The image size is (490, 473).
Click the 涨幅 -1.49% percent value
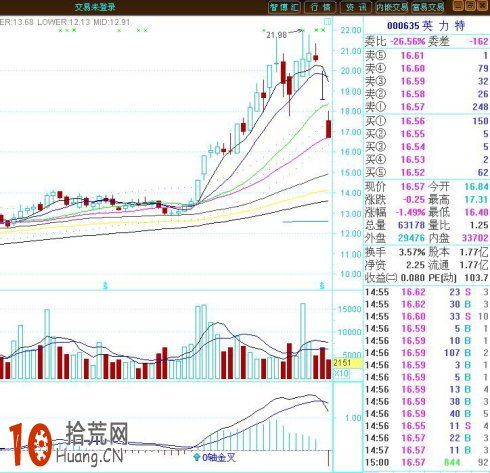pyautogui.click(x=410, y=212)
